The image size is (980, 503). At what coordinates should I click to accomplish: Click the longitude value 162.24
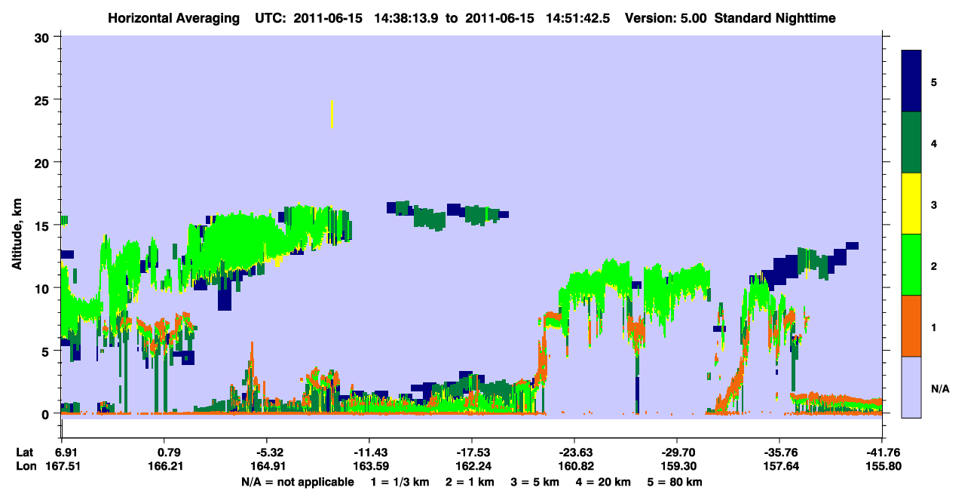(x=472, y=467)
